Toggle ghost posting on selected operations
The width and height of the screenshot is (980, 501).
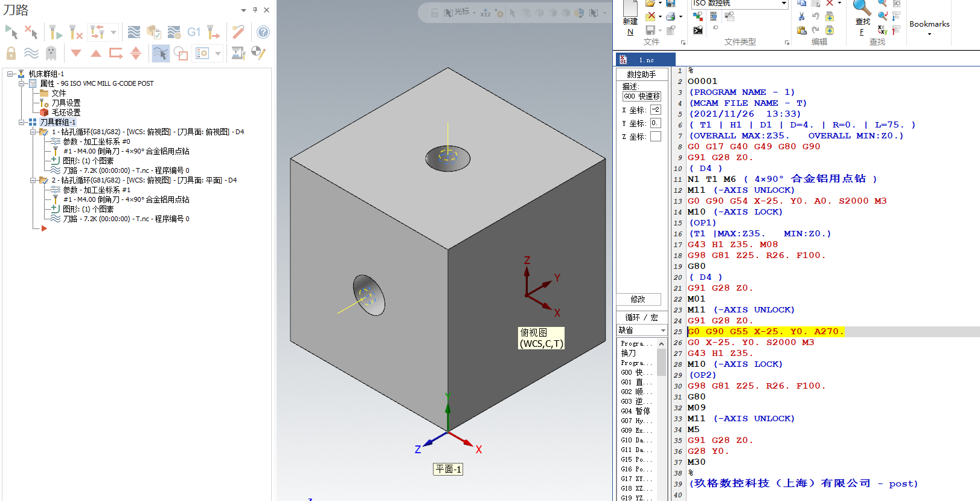pos(51,53)
